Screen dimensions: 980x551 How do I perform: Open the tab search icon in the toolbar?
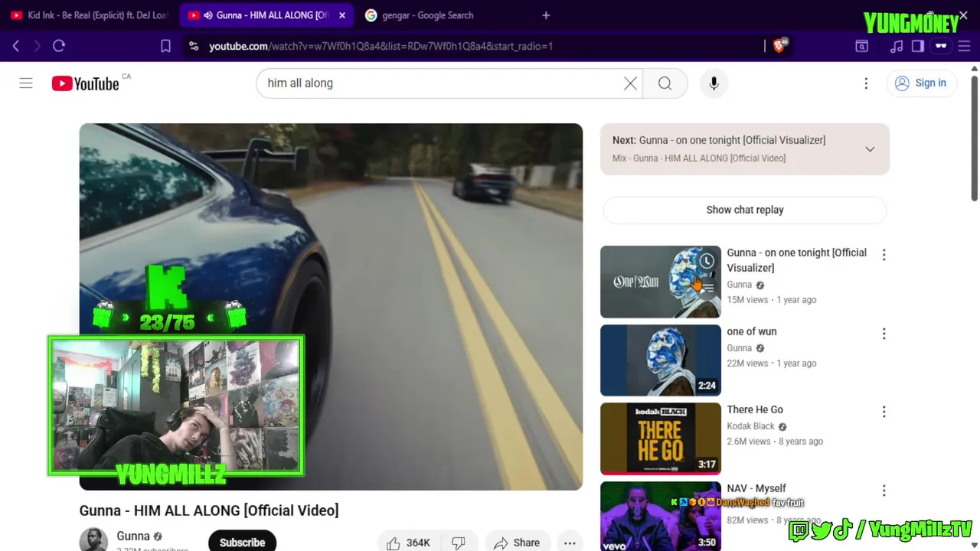pyautogui.click(x=861, y=46)
